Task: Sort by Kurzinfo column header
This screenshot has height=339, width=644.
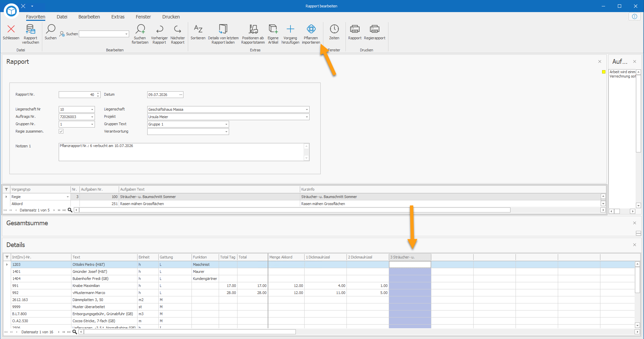Action: tap(450, 189)
